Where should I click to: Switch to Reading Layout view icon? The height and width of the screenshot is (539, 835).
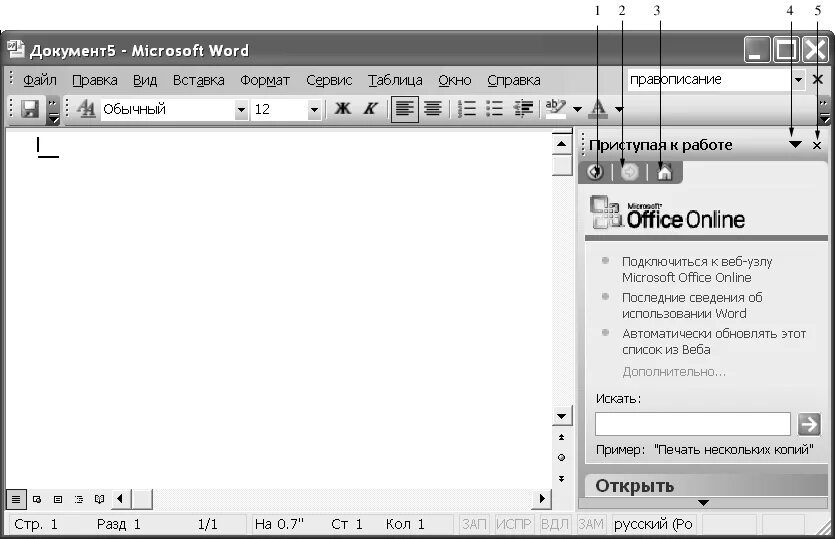pos(99,500)
